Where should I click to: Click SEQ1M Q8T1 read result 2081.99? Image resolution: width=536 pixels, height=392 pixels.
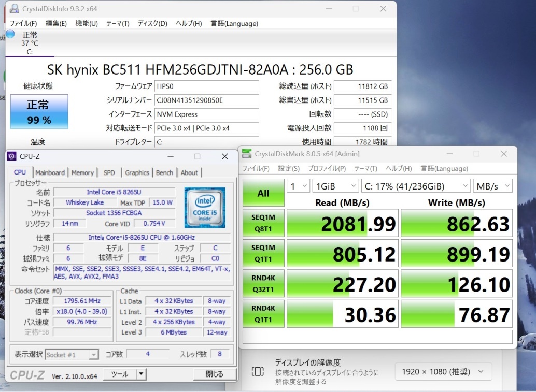[343, 223]
